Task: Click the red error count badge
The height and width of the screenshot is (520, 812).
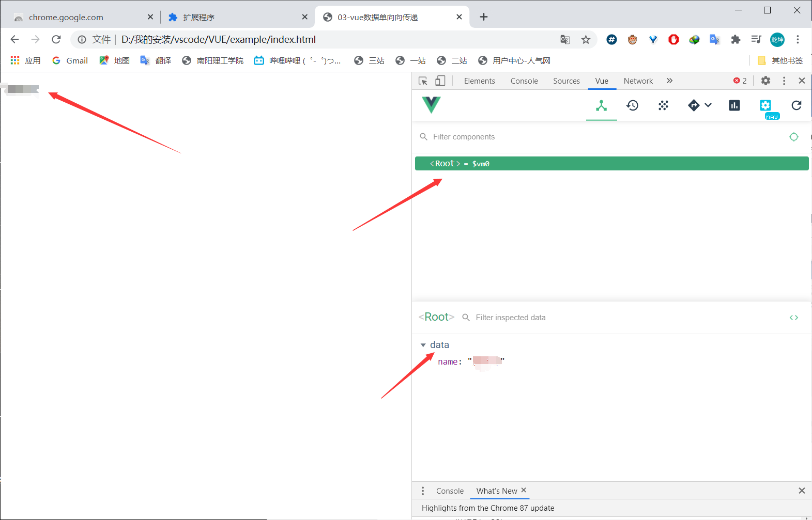Action: coord(740,81)
